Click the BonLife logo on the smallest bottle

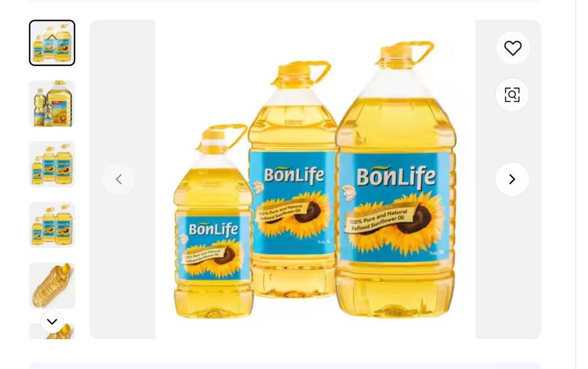pos(213,229)
